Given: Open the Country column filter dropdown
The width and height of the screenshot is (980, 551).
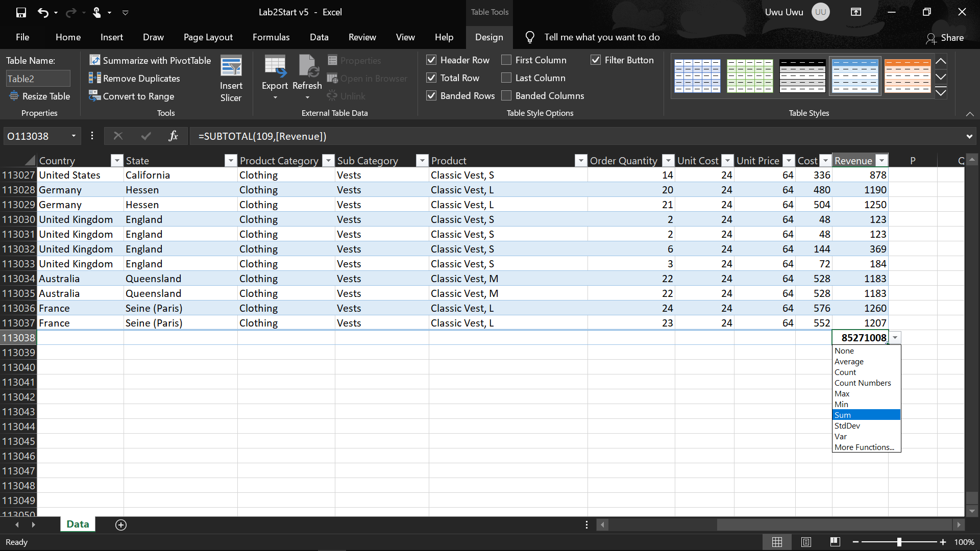Looking at the screenshot, I should tap(117, 161).
